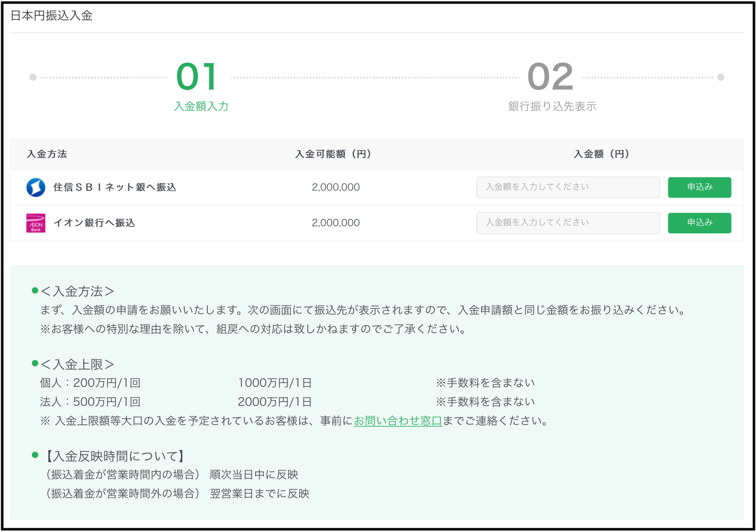
Task: Click 申込み button for 住信SBIネット銀 row
Action: click(x=699, y=187)
